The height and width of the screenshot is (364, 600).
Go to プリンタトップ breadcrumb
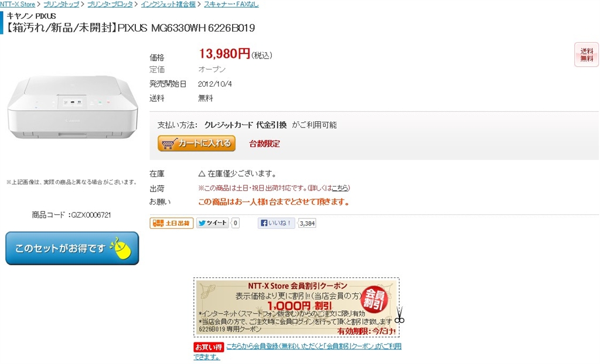pos(61,4)
